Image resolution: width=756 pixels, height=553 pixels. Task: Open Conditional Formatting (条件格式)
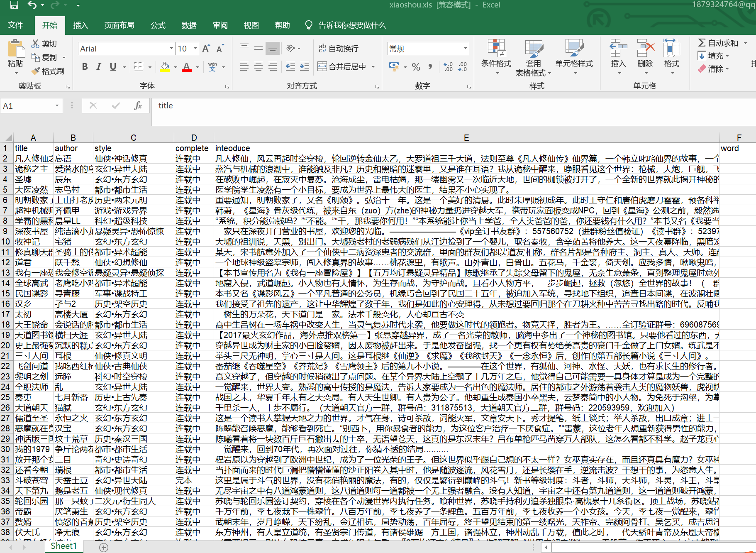tap(496, 57)
